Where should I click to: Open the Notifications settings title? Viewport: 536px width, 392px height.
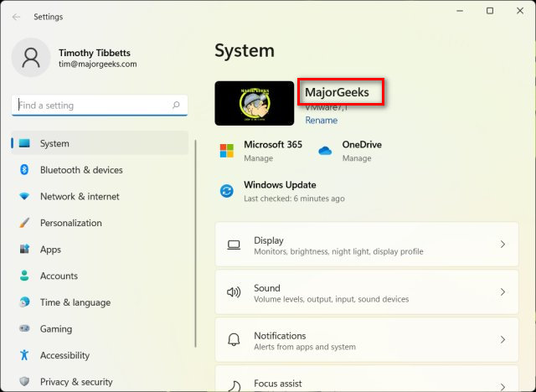280,336
